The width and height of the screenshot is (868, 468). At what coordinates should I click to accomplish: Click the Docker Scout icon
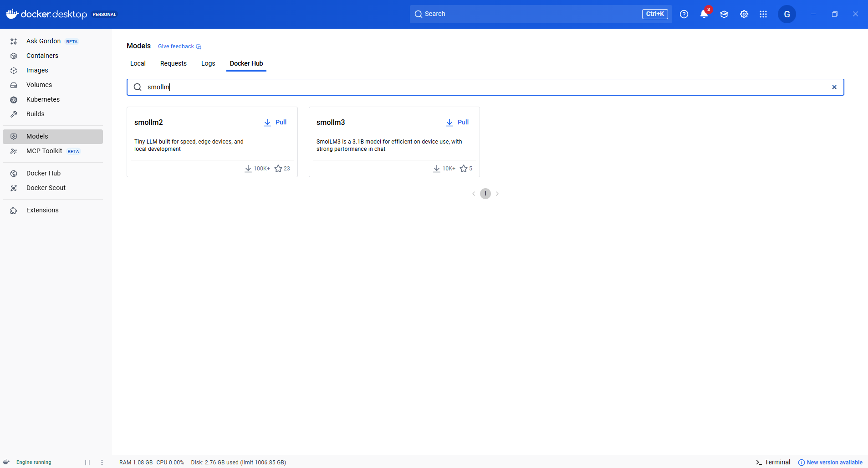coord(14,188)
